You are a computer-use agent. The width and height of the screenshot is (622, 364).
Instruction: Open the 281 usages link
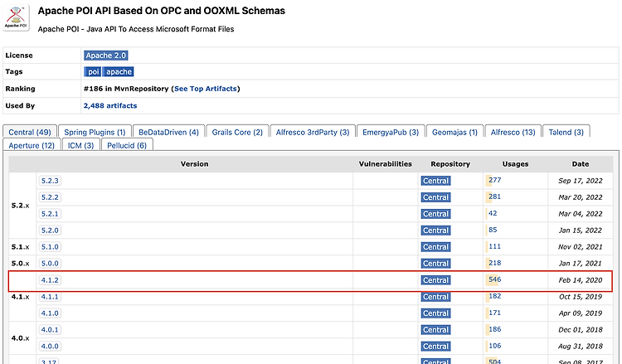(x=494, y=197)
